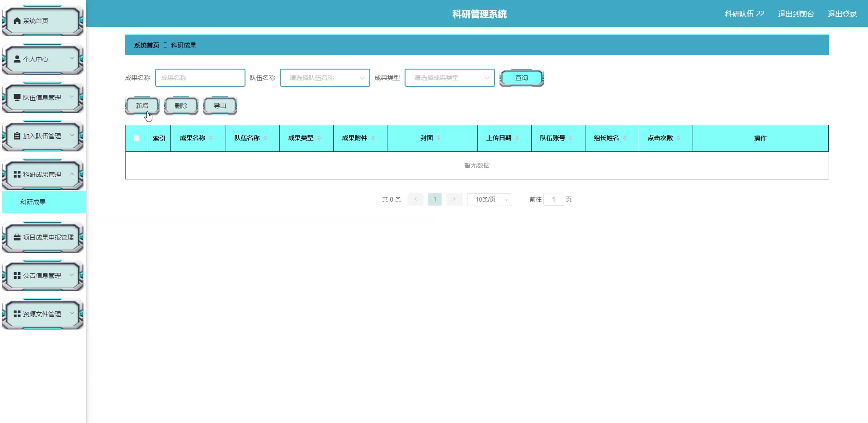This screenshot has width=868, height=423.
Task: Click the 操作 column header
Action: [760, 138]
